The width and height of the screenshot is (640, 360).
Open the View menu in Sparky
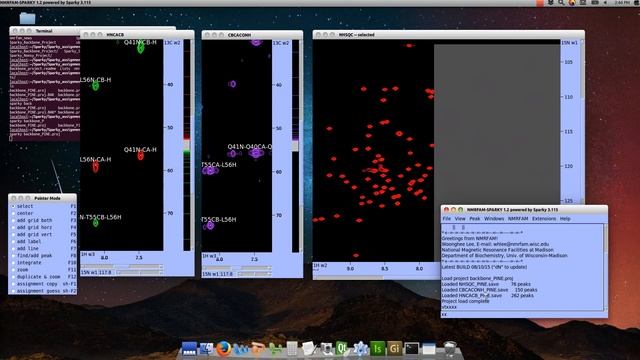460,219
